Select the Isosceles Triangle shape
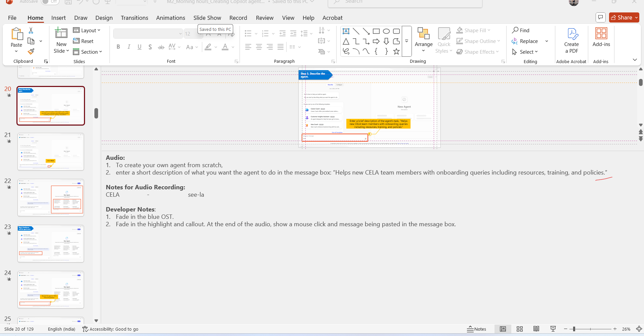The width and height of the screenshot is (644, 336). [346, 41]
